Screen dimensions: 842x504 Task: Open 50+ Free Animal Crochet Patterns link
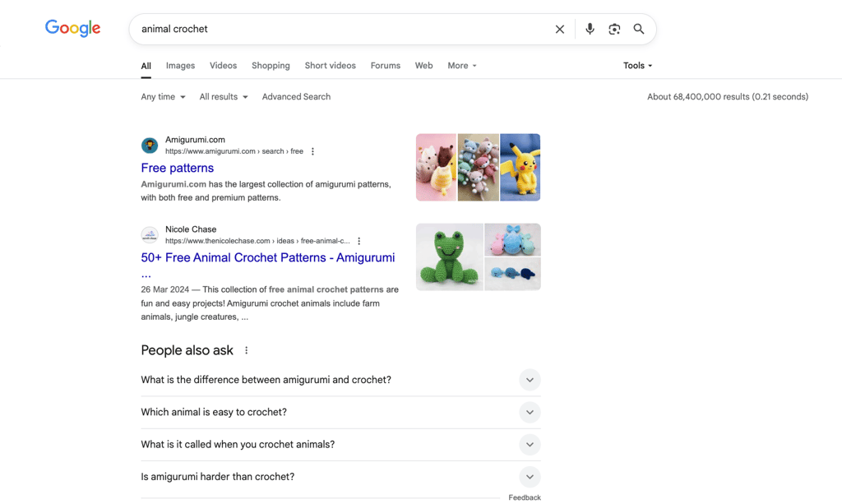pyautogui.click(x=267, y=257)
